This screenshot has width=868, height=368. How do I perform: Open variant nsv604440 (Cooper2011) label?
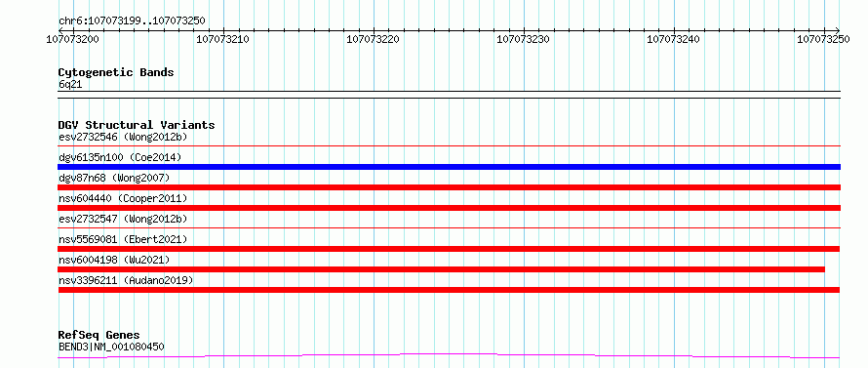[x=123, y=198]
